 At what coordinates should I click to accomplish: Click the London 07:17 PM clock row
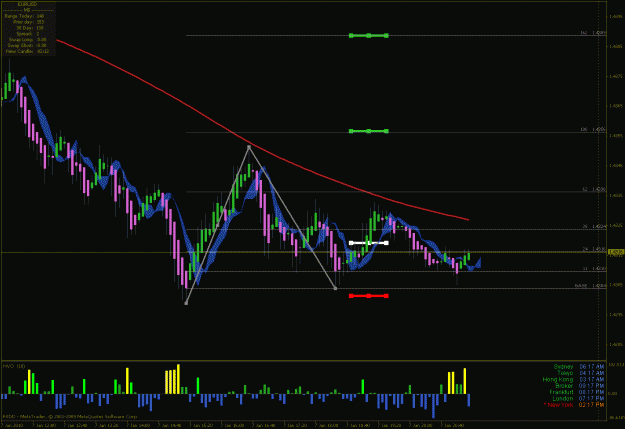tap(579, 398)
